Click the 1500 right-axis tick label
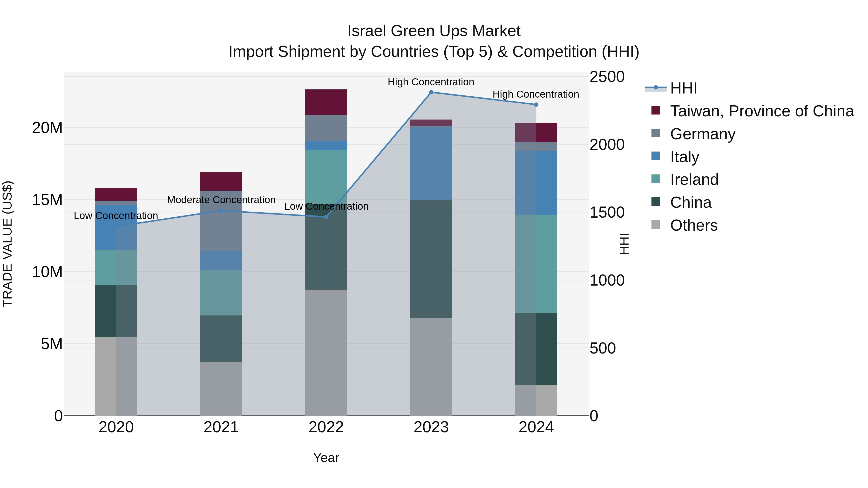Image resolution: width=868 pixels, height=488 pixels. (x=607, y=213)
